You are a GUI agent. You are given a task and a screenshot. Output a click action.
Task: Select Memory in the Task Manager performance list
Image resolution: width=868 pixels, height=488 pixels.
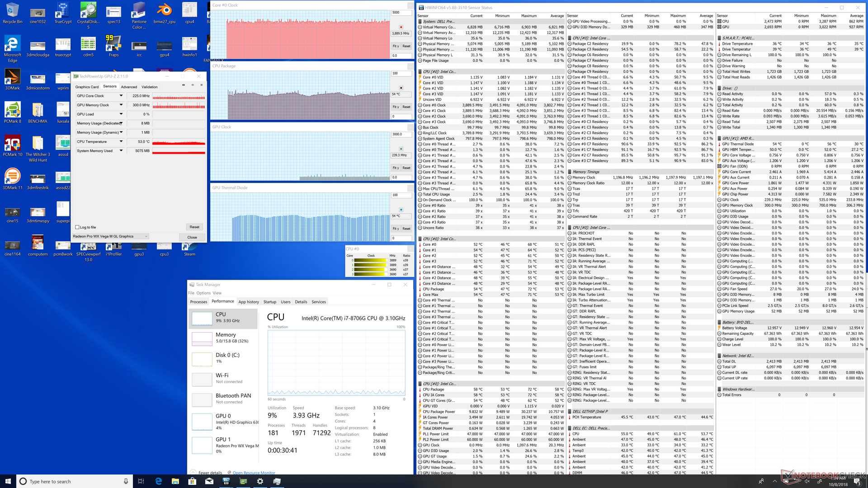tap(224, 338)
